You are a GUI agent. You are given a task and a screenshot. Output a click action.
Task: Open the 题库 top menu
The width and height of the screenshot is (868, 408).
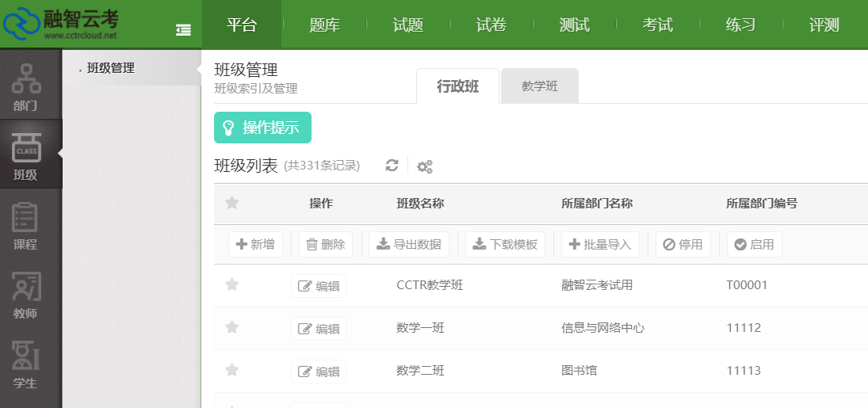click(x=324, y=25)
